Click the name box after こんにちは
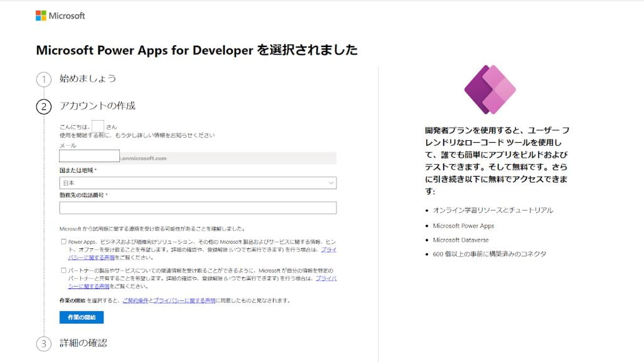This screenshot has width=644, height=362. coord(98,126)
